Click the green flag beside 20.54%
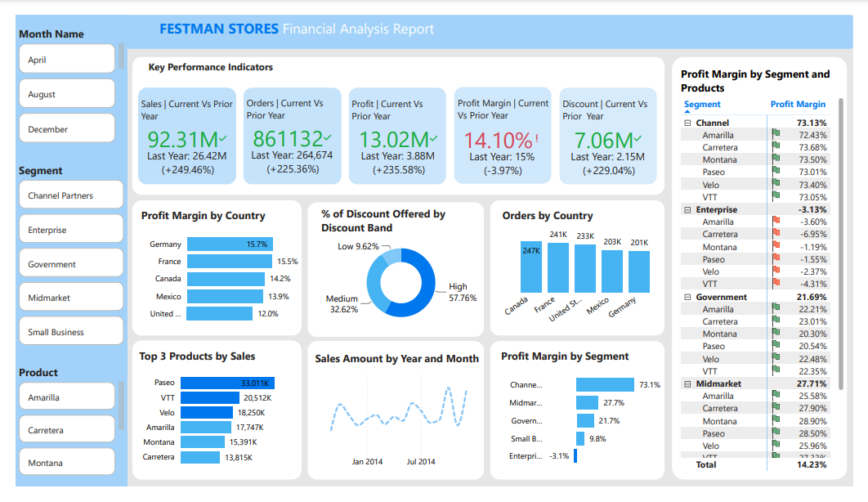Viewport: 868px width, 502px height. click(776, 345)
